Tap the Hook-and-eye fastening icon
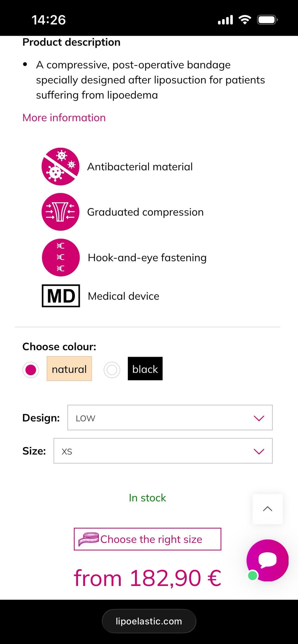The height and width of the screenshot is (644, 298). tap(61, 258)
